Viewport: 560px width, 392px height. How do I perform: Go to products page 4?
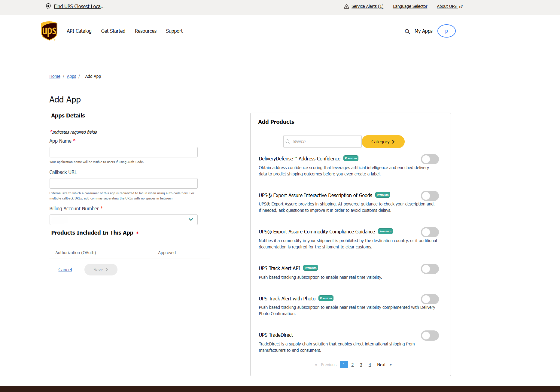tap(370, 365)
